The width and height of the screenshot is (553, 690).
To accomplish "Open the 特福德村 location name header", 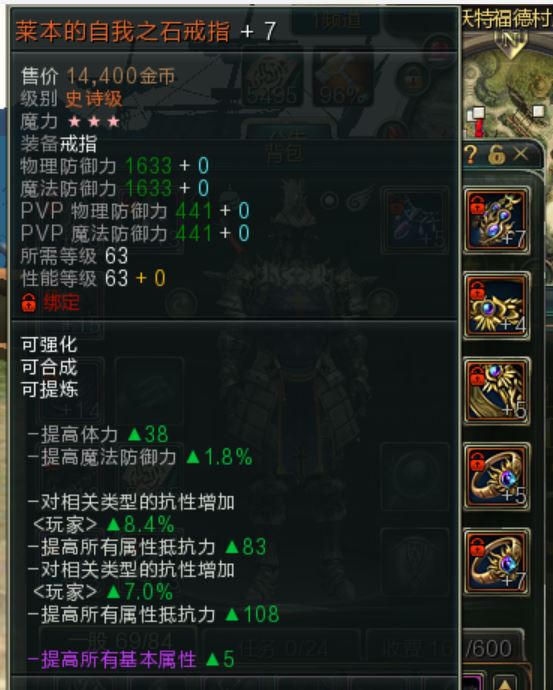I will (507, 18).
